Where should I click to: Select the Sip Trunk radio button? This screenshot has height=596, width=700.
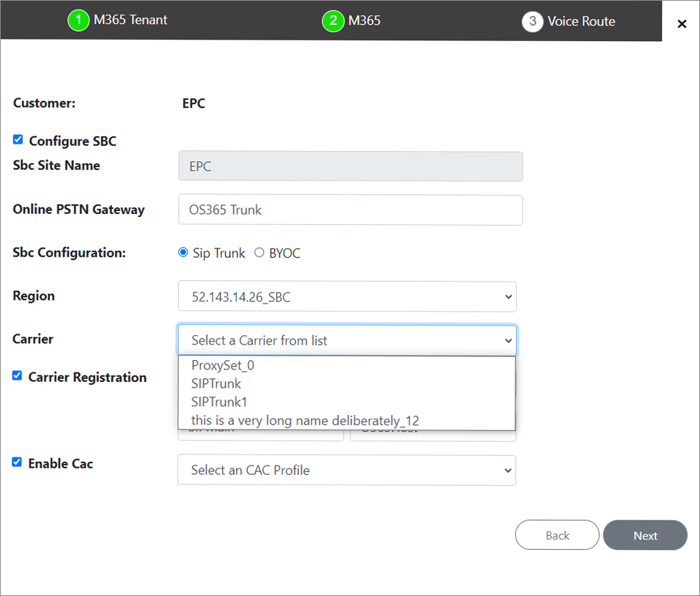pyautogui.click(x=183, y=253)
